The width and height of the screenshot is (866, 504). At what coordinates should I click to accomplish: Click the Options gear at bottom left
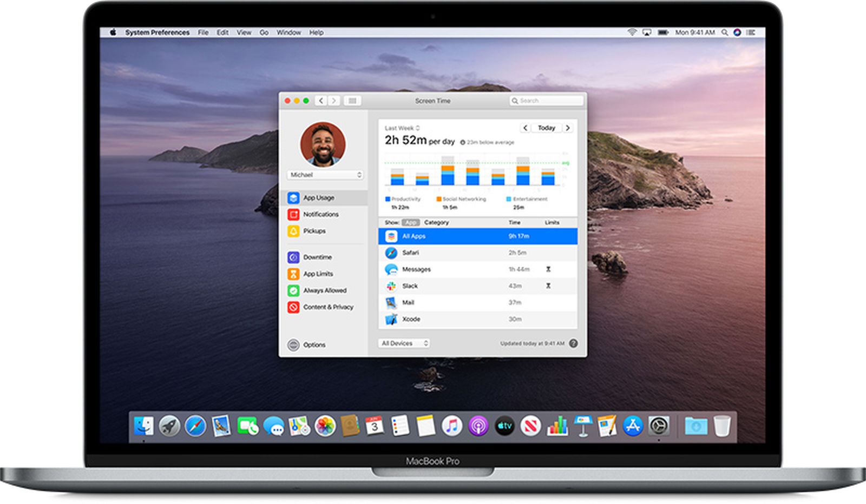click(x=293, y=344)
